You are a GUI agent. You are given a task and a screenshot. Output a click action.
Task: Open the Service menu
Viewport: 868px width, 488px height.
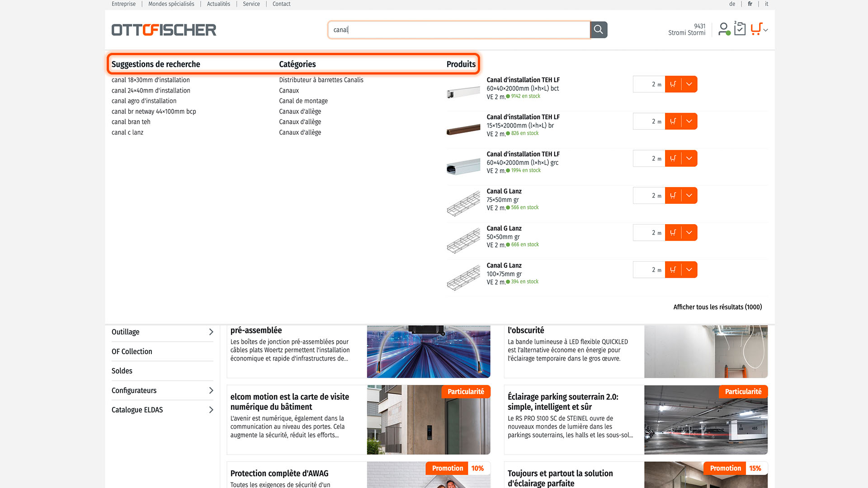click(251, 4)
